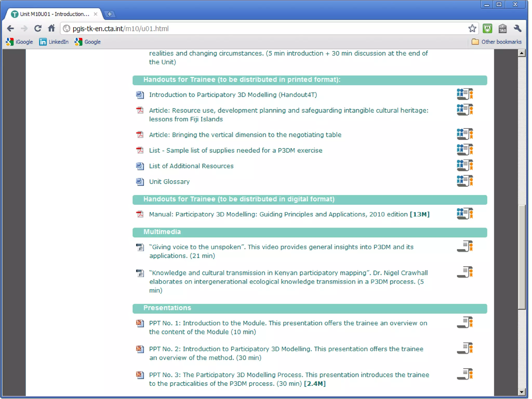Open the green shield extension icon
532x399 pixels.
click(x=487, y=28)
